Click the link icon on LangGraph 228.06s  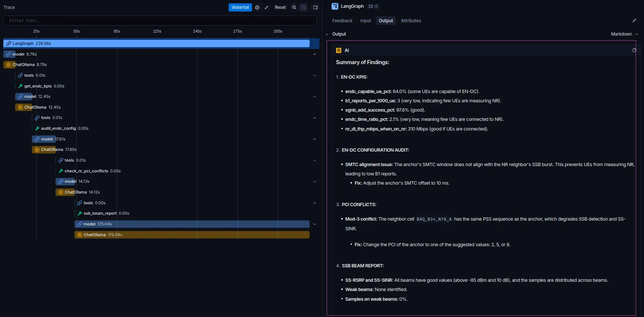pyautogui.click(x=9, y=43)
